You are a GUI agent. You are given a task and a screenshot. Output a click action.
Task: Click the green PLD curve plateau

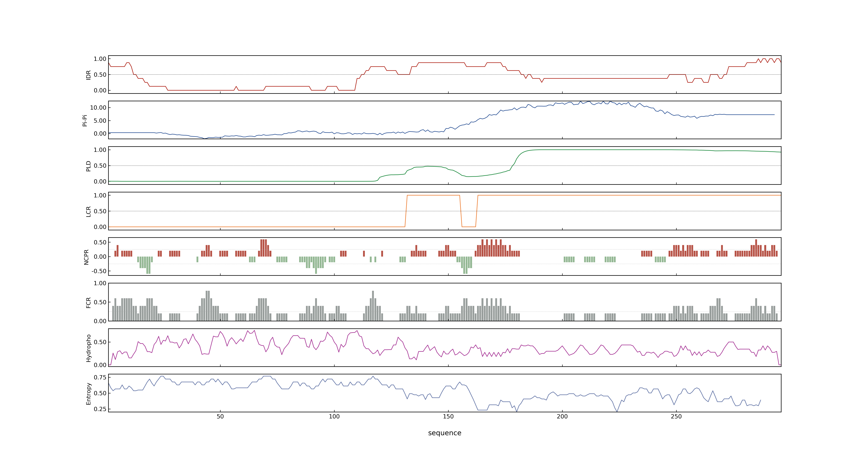click(606, 150)
